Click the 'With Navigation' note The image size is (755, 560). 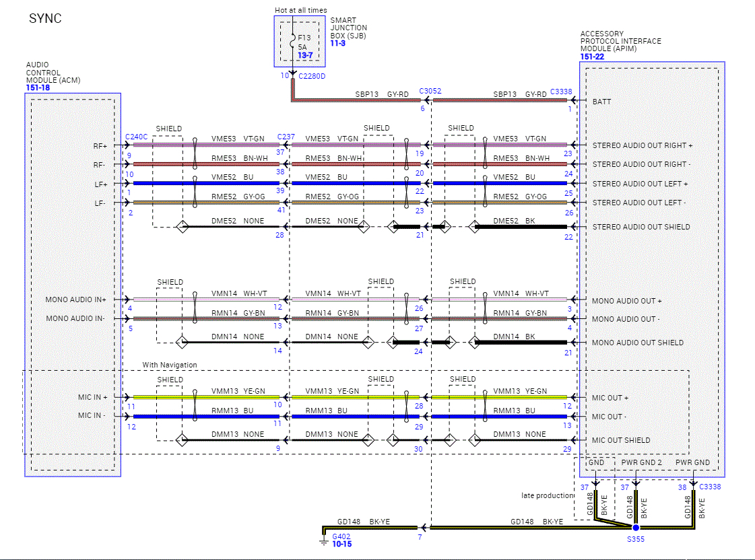pyautogui.click(x=170, y=365)
